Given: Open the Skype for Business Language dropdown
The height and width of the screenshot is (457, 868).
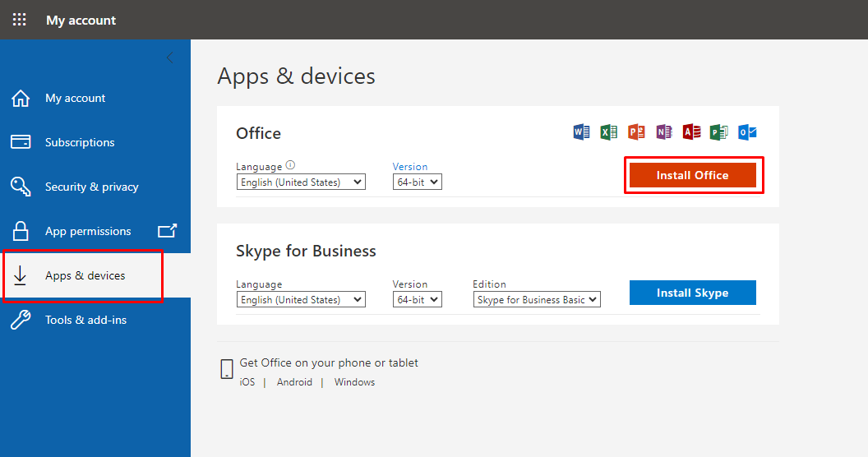Looking at the screenshot, I should pos(301,300).
